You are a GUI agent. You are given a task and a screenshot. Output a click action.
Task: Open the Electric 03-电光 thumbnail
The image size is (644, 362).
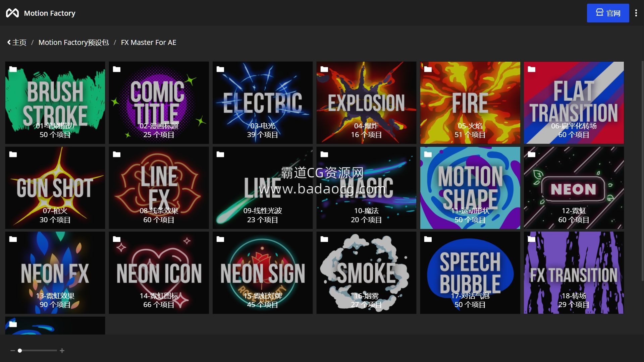pos(263,103)
